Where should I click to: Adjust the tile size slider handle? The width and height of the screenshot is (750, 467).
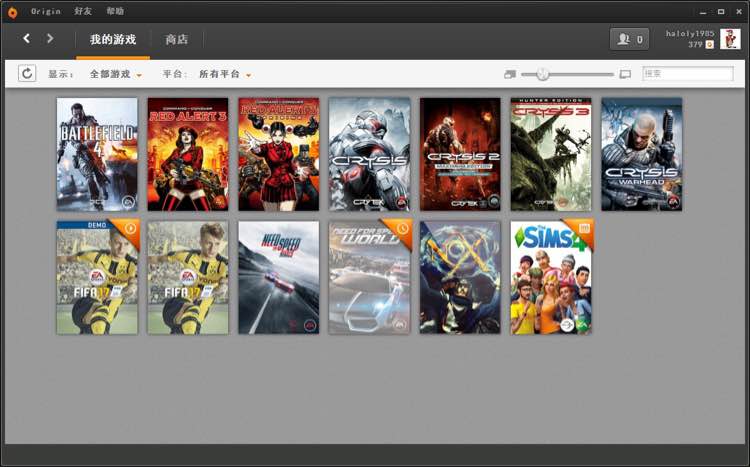tap(542, 74)
